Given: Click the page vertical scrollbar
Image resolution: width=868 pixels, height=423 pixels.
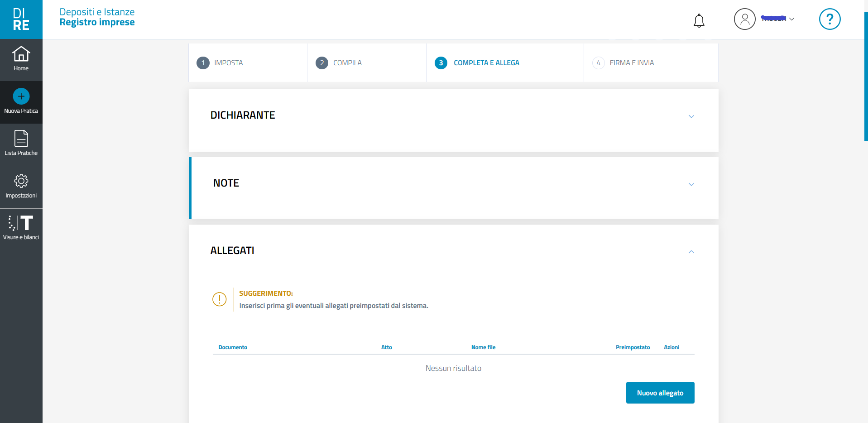Looking at the screenshot, I should pos(866,77).
